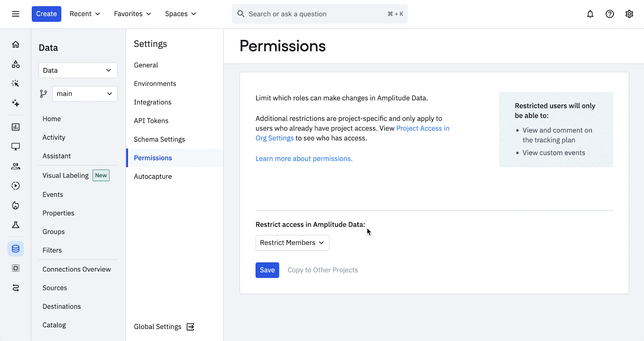Open Events in Data sidebar
The height and width of the screenshot is (341, 644).
coord(53,194)
